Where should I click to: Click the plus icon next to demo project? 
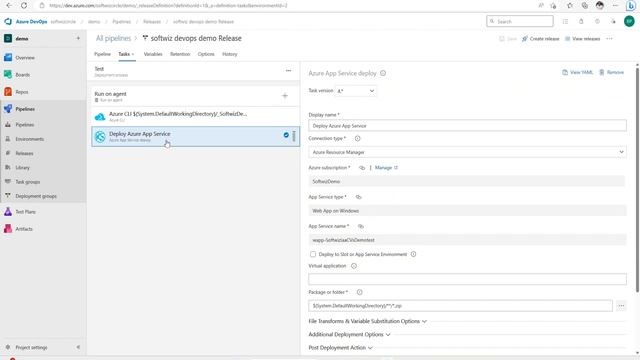[x=78, y=38]
